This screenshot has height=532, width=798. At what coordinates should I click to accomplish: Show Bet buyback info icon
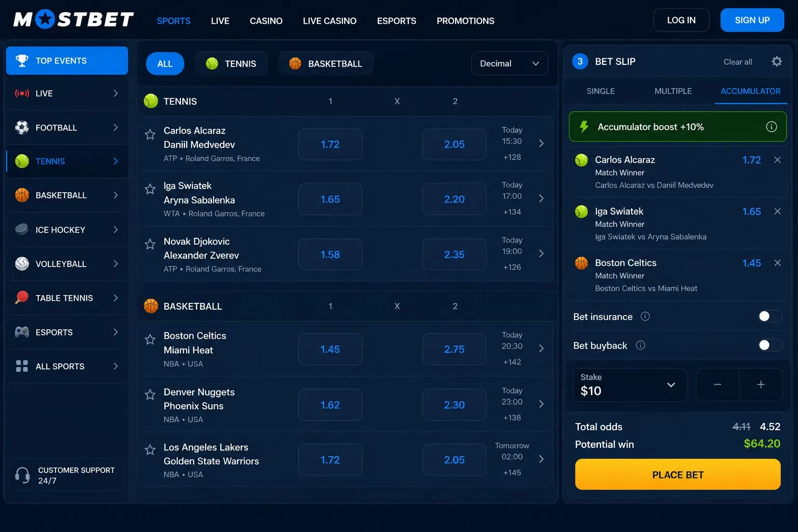coord(641,345)
